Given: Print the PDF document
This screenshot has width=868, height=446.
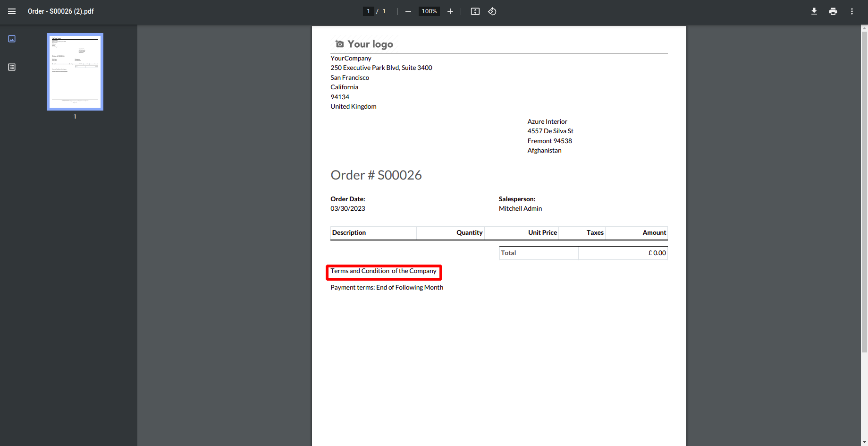Looking at the screenshot, I should 833,11.
